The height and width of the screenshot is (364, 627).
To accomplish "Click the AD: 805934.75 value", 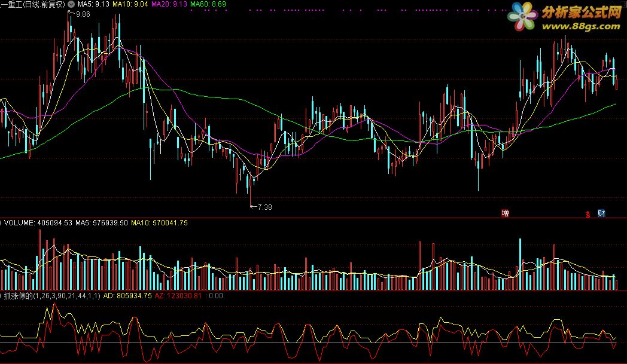I will coord(127,296).
